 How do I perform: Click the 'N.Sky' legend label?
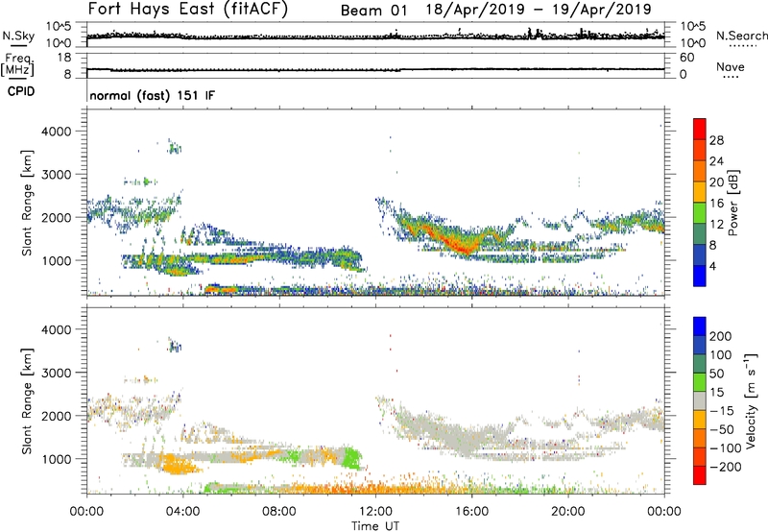click(18, 36)
